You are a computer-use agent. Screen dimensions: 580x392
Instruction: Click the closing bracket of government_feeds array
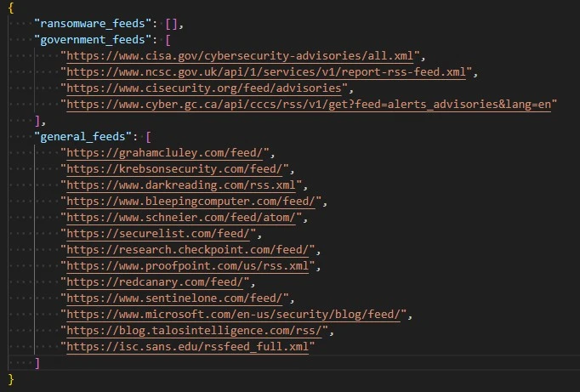[37, 121]
